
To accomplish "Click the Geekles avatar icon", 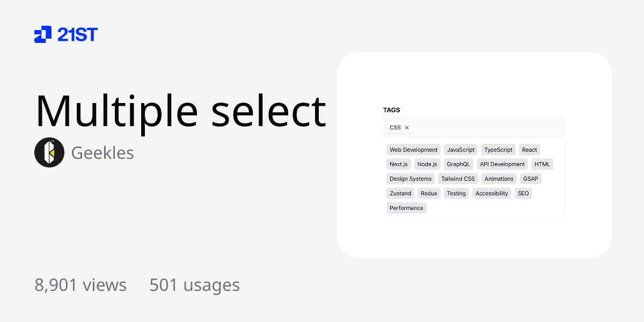I will coord(49,152).
